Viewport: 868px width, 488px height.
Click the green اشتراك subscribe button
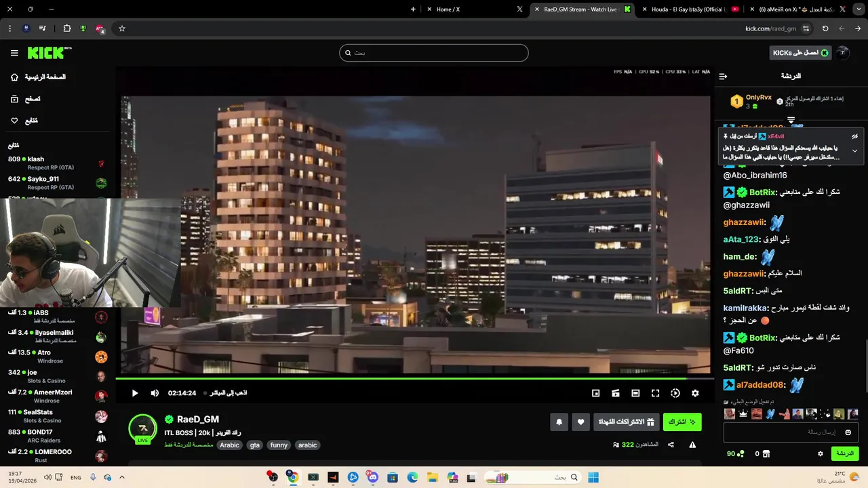[682, 422]
